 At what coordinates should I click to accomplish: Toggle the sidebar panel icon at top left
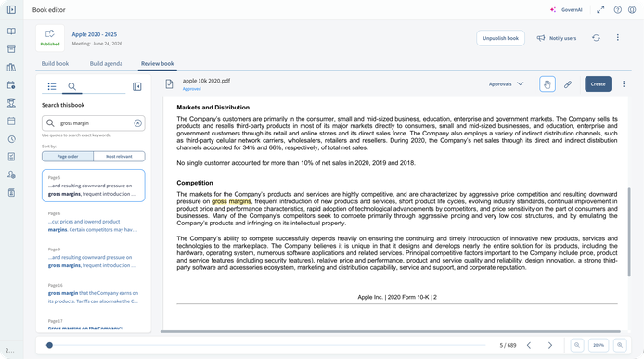[11, 9]
